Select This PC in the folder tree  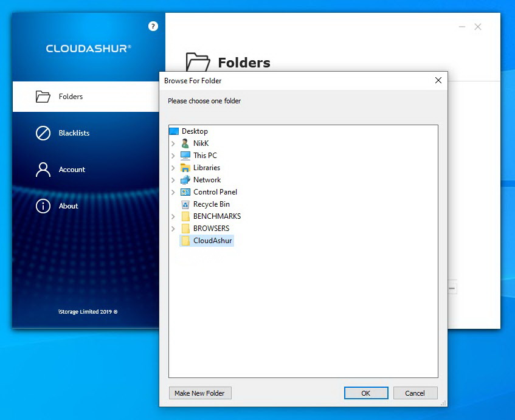[x=206, y=156]
